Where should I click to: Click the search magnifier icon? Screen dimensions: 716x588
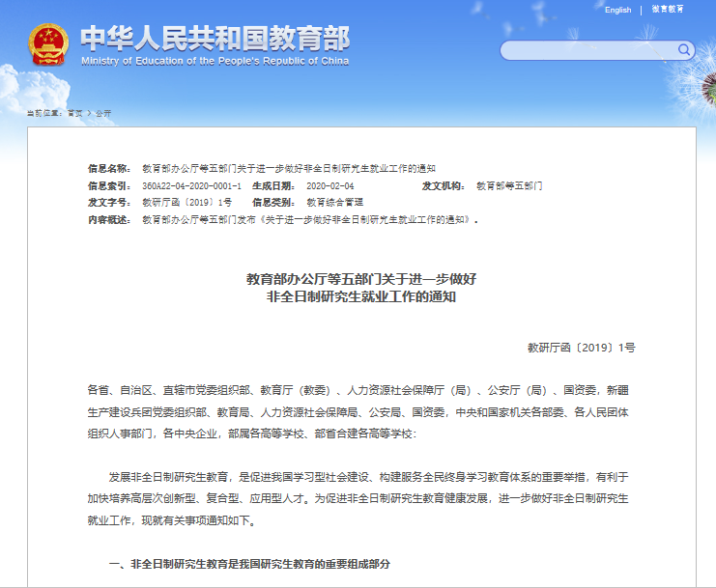(683, 49)
